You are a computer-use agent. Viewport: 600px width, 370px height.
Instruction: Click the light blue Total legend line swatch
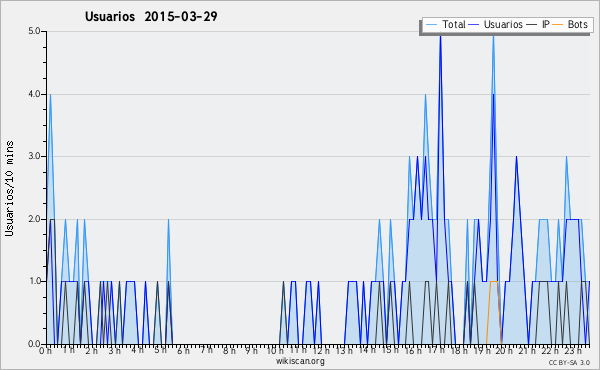(431, 25)
